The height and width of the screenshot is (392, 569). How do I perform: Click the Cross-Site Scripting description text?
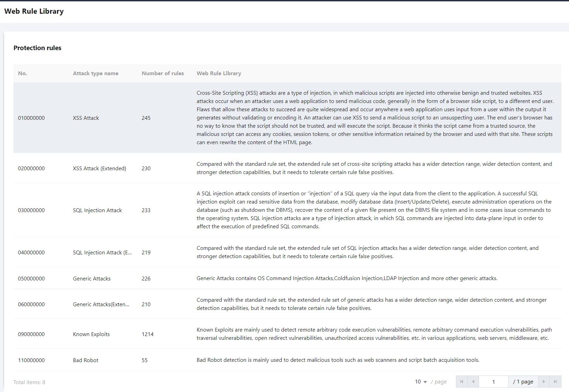pos(375,117)
